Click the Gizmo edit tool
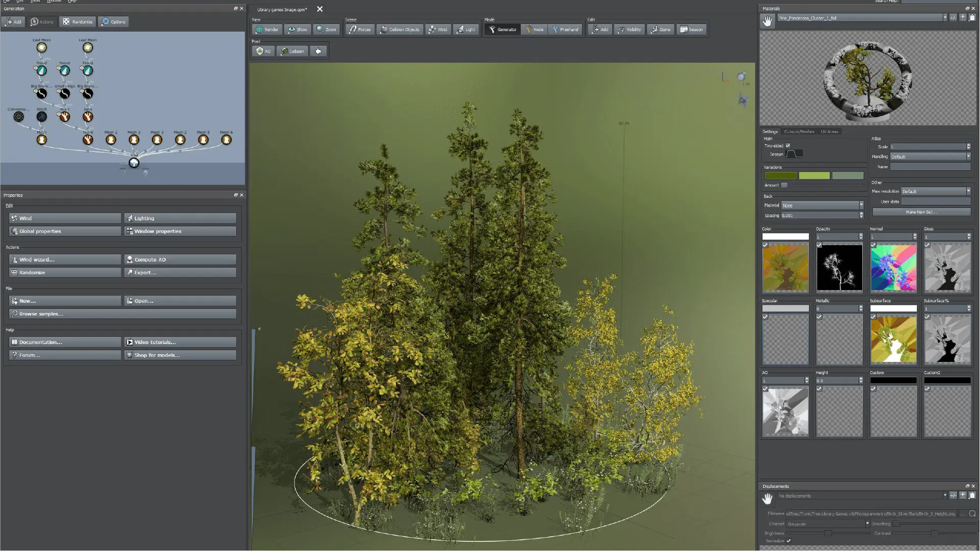The image size is (980, 551). [x=661, y=30]
